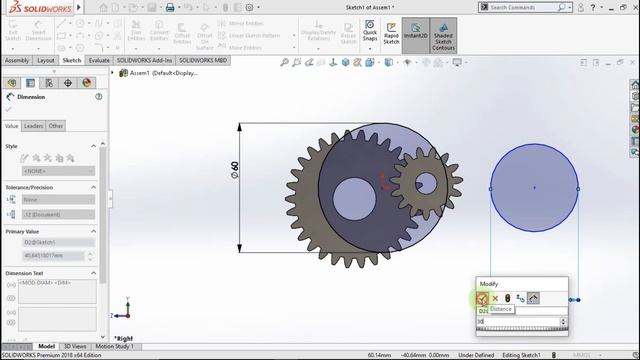Image resolution: width=640 pixels, height=360 pixels.
Task: Click Reverse dimension sense icon in Modify
Action: 520,298
